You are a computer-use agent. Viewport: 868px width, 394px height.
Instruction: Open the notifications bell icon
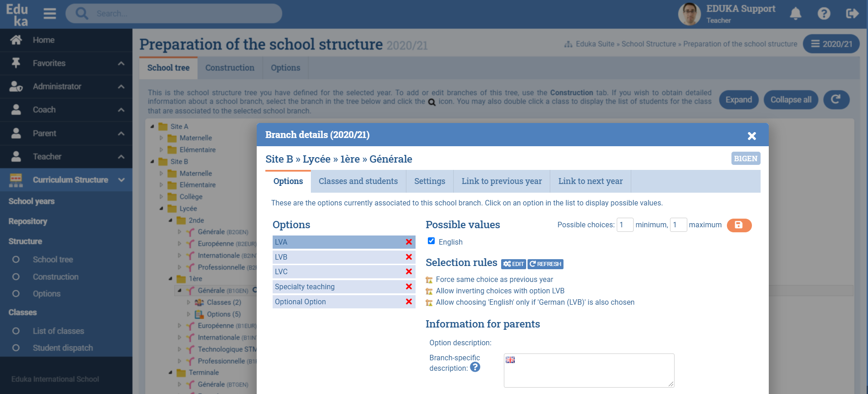point(795,14)
